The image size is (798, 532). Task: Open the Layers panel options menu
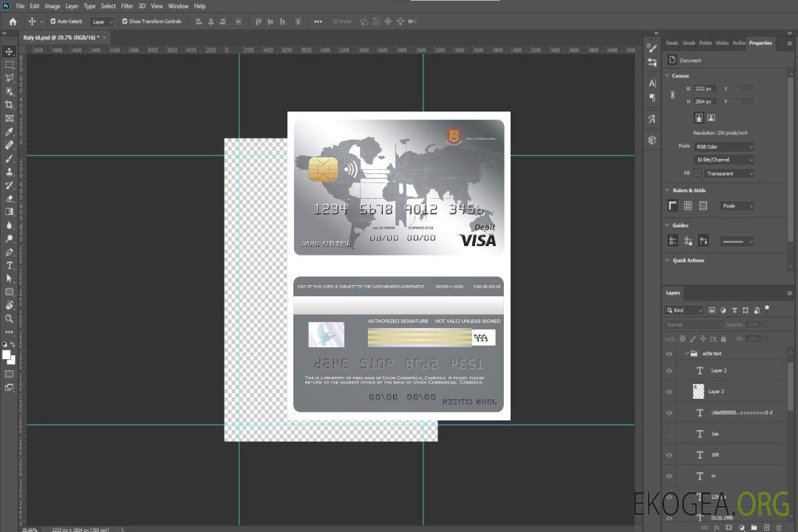click(x=789, y=293)
